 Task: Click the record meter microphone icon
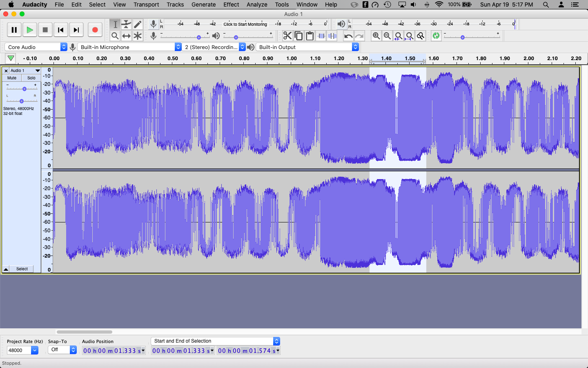[x=153, y=25]
